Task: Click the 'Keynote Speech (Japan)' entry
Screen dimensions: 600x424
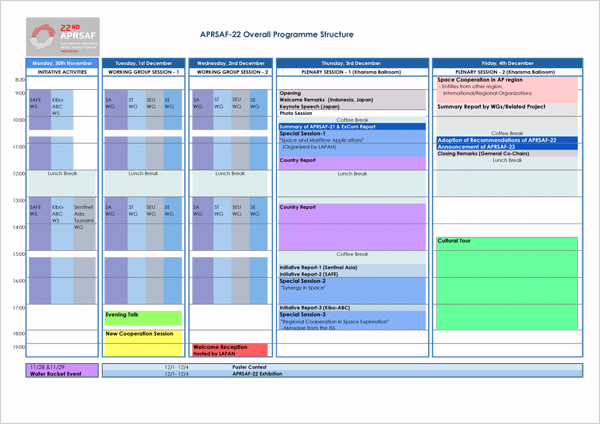Action: pyautogui.click(x=309, y=106)
